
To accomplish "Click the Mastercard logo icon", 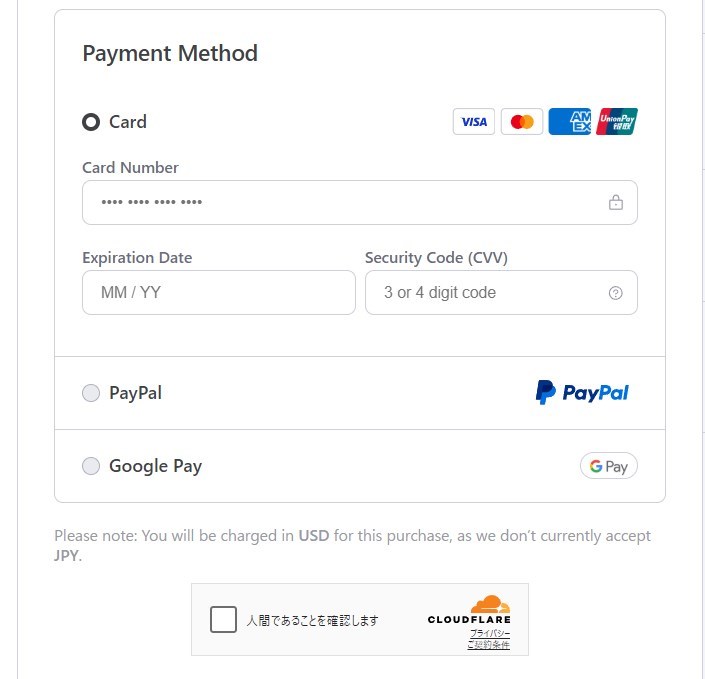I will (x=521, y=122).
